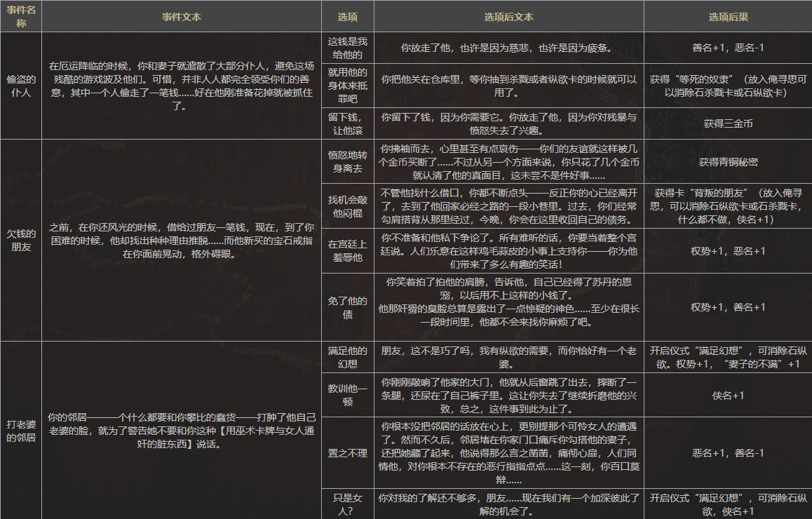Screen dimensions: 812x519
Task: Choose the option 愤怒地转身离去
Action: [347, 161]
